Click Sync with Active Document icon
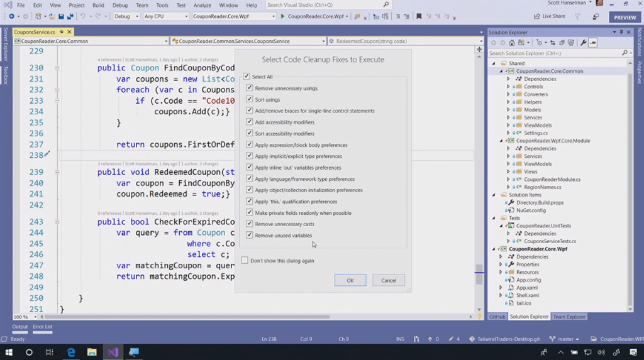 pos(554,43)
